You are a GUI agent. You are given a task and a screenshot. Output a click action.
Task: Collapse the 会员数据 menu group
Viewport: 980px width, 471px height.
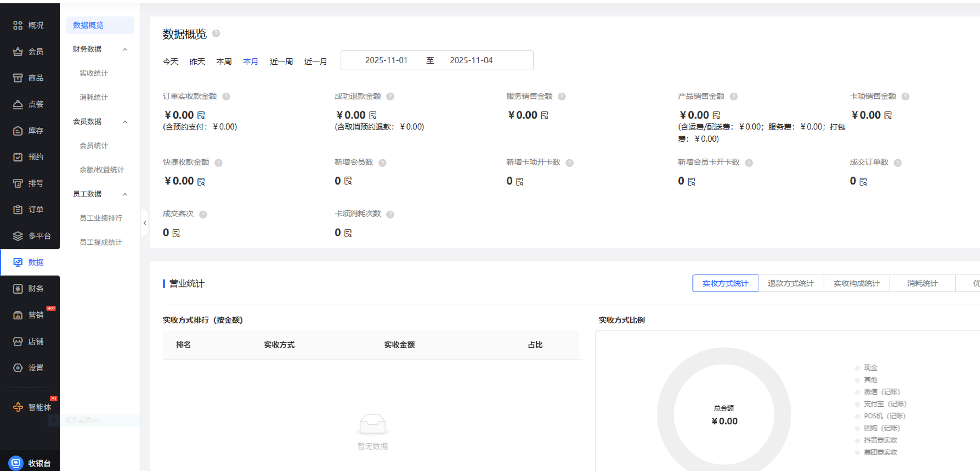tap(125, 122)
